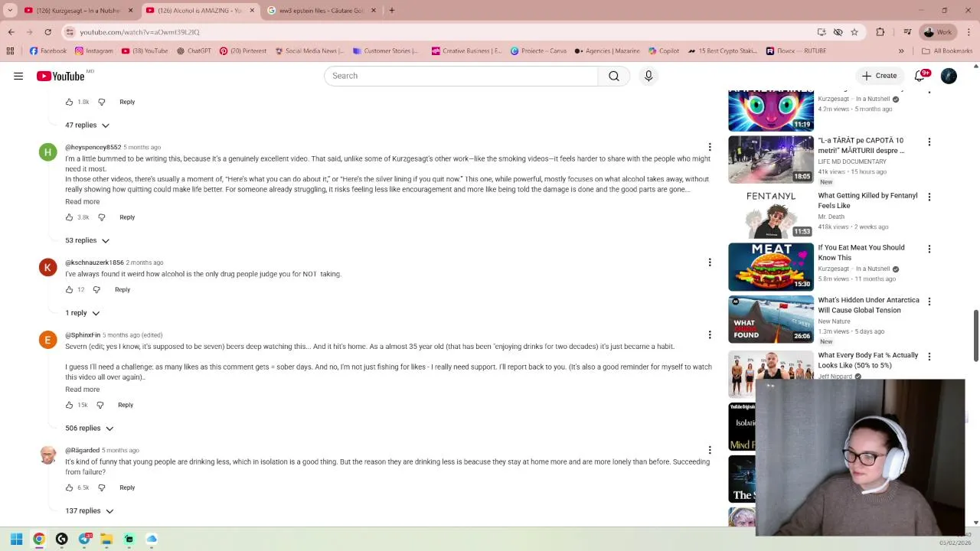The width and height of the screenshot is (980, 551).
Task: Open a new browser tab
Action: click(391, 11)
